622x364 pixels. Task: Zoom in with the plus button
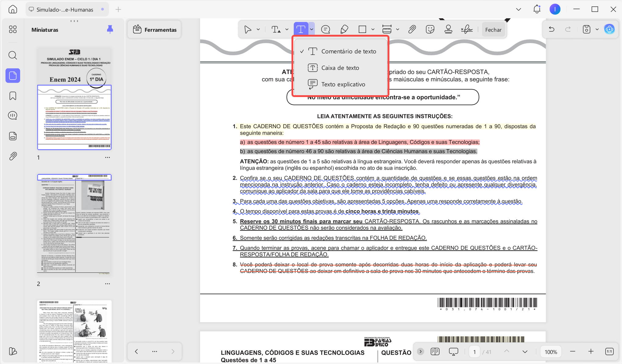pos(591,351)
